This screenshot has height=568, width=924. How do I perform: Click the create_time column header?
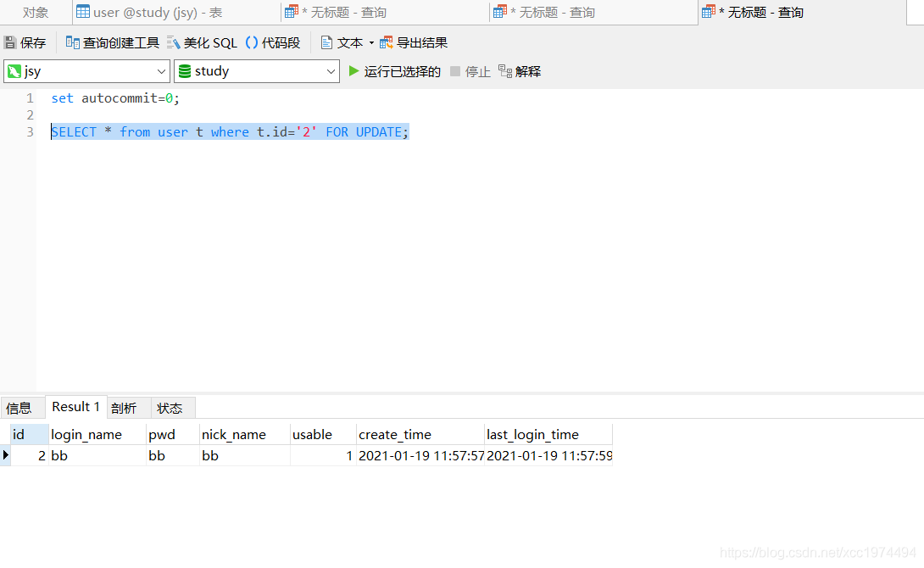[x=420, y=434]
